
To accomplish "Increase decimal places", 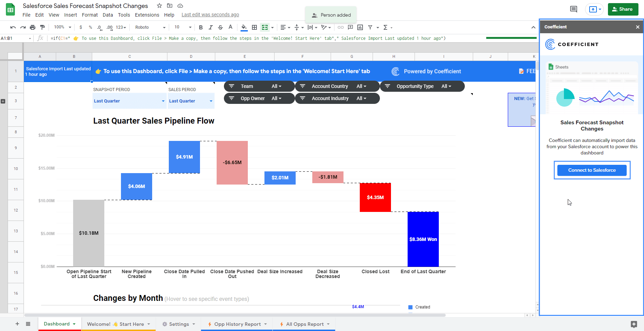I will 110,27.
